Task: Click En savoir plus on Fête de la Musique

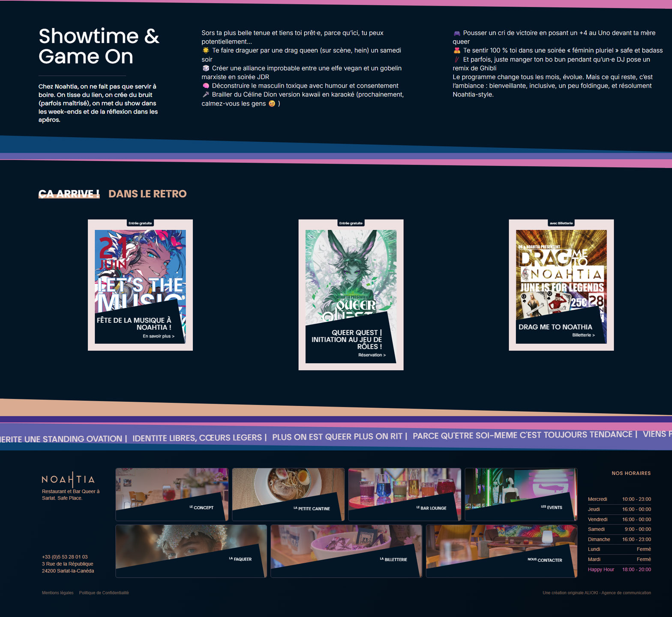Action: [x=159, y=336]
